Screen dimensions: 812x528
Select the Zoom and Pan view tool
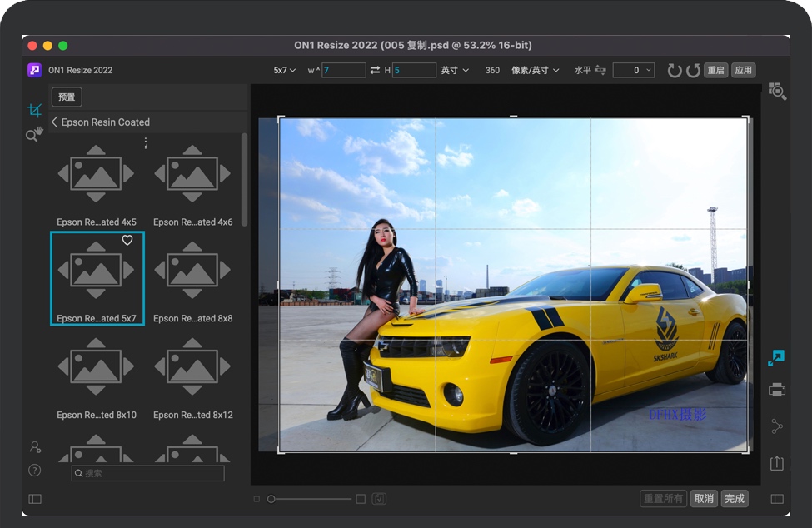[x=34, y=134]
